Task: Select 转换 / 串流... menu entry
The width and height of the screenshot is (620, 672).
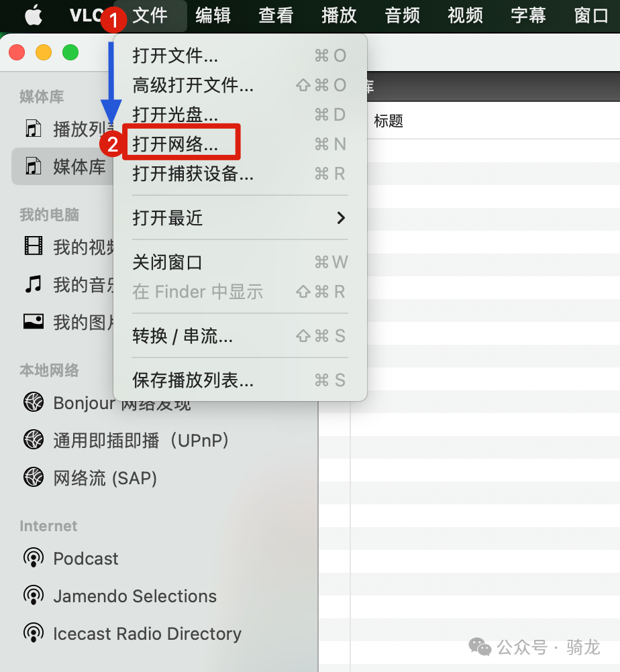Action: tap(240, 335)
